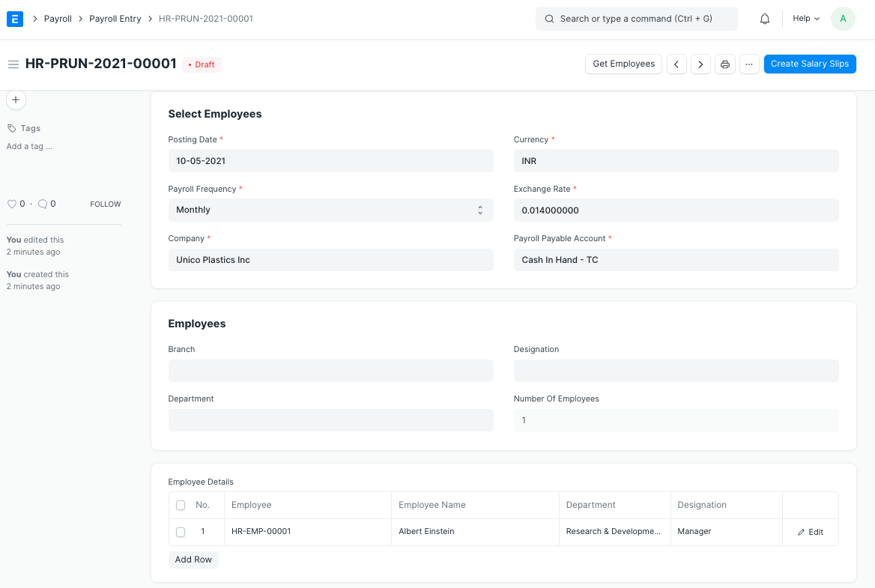The width and height of the screenshot is (875, 588).
Task: Click the Get Employees button
Action: tap(623, 64)
